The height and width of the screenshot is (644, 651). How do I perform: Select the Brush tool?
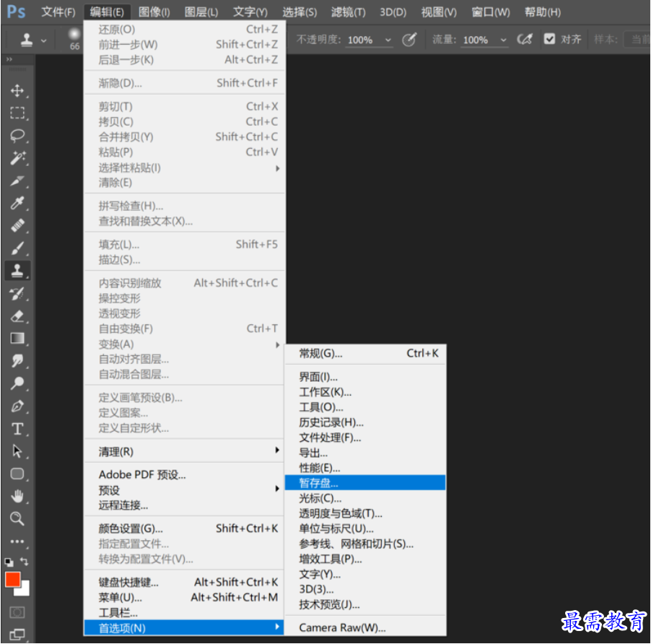(17, 248)
